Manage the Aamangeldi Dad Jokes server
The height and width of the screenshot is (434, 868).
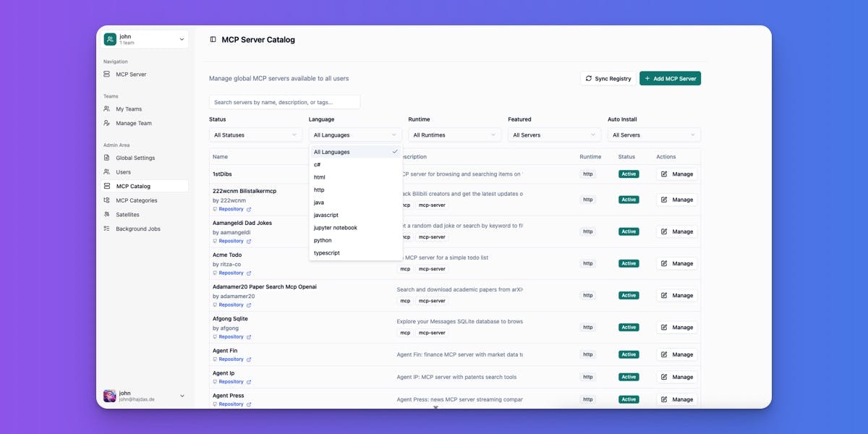pyautogui.click(x=676, y=231)
